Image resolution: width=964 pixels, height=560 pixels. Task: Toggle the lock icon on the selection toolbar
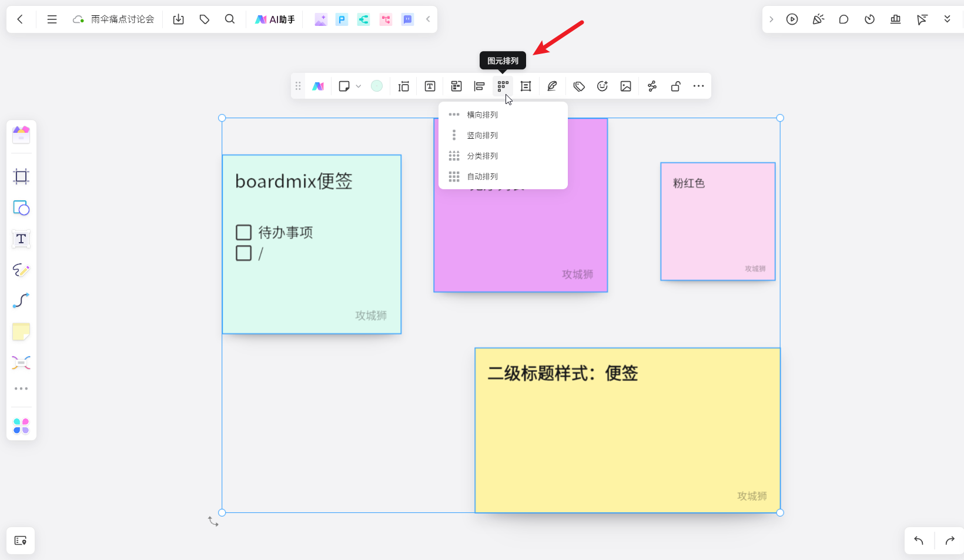point(675,86)
